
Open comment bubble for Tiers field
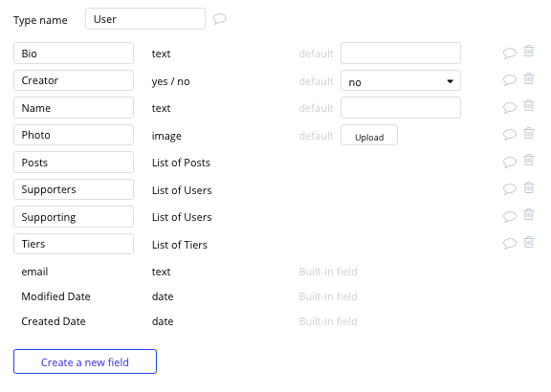tap(510, 244)
